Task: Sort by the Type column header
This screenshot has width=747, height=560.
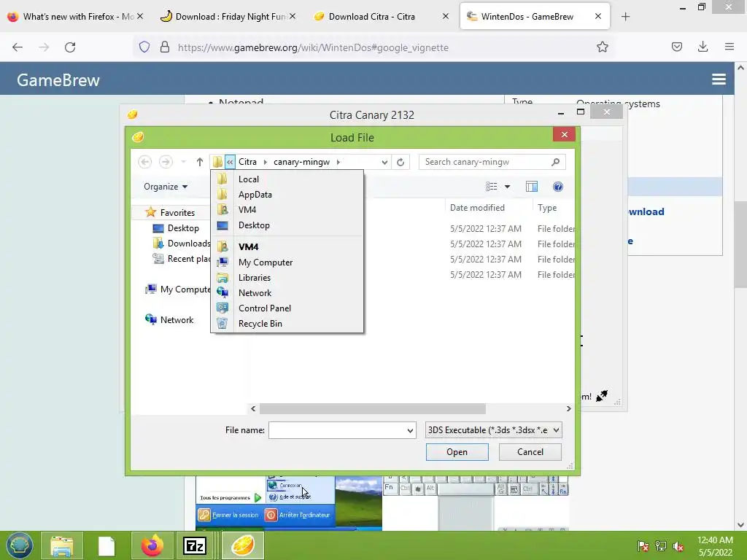Action: tap(547, 208)
